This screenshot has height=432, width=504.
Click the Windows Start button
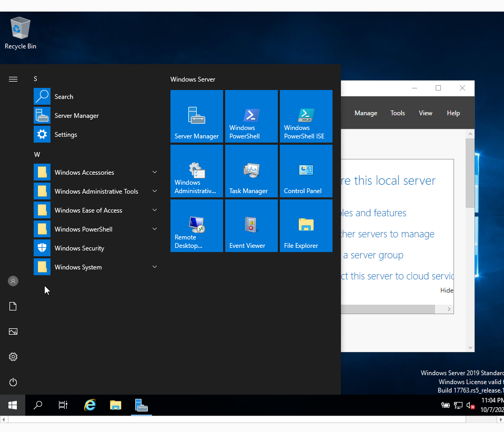(x=13, y=405)
